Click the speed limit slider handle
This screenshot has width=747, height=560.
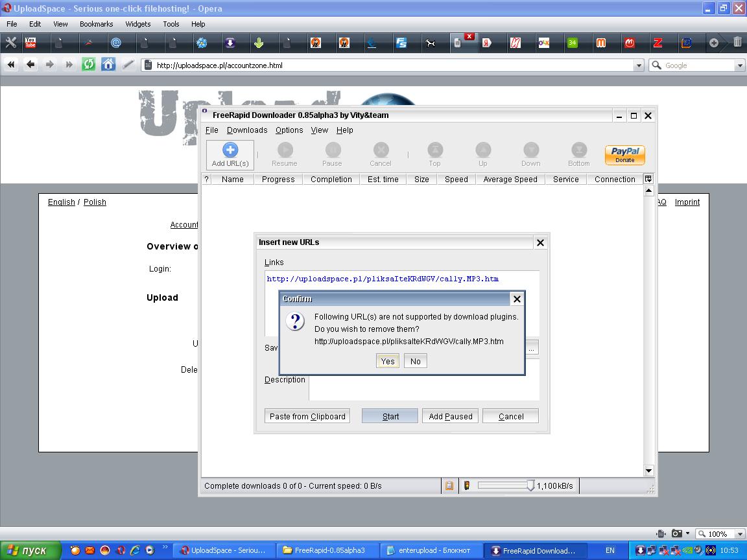pos(530,485)
